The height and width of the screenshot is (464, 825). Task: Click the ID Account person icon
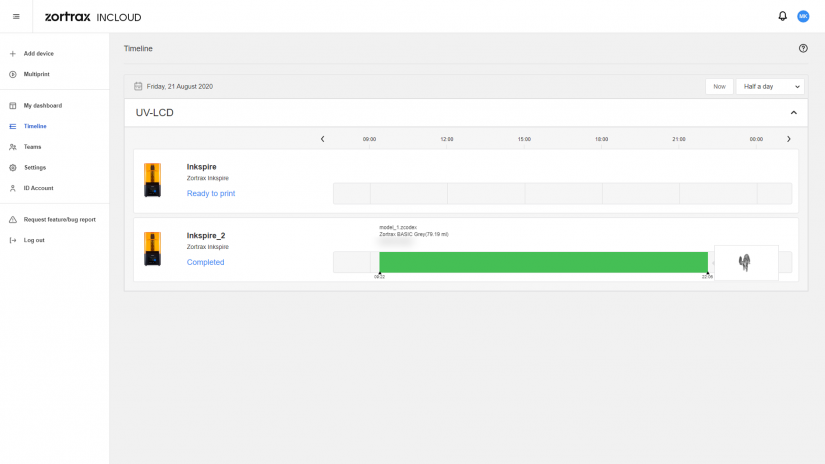click(13, 188)
